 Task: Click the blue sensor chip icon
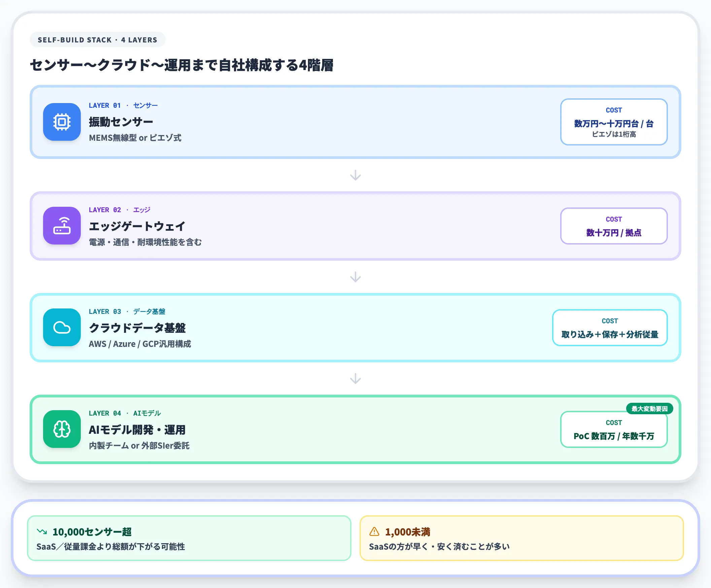[x=62, y=122]
